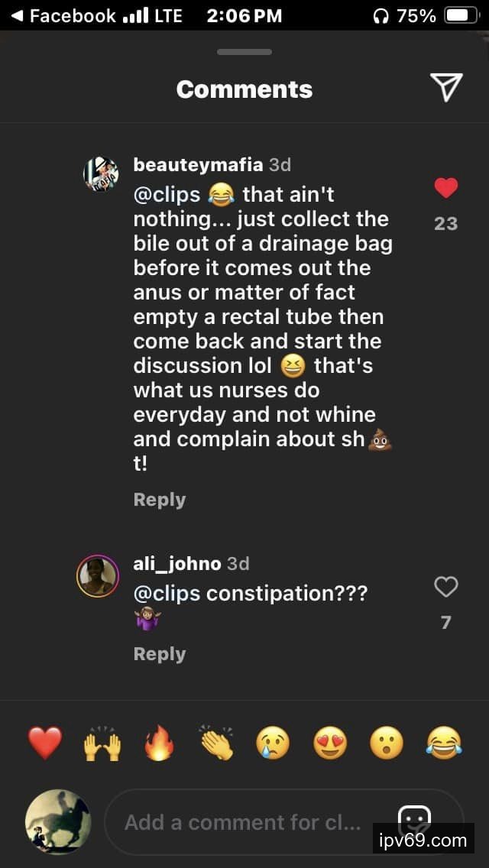Send the crying face emoji
Image resolution: width=489 pixels, height=868 pixels.
click(273, 743)
